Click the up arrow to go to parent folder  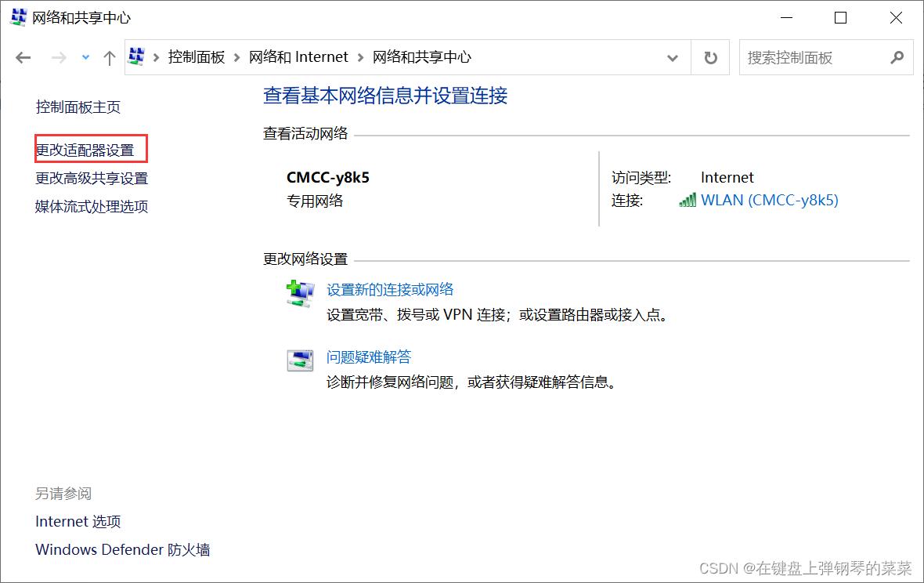pyautogui.click(x=109, y=56)
